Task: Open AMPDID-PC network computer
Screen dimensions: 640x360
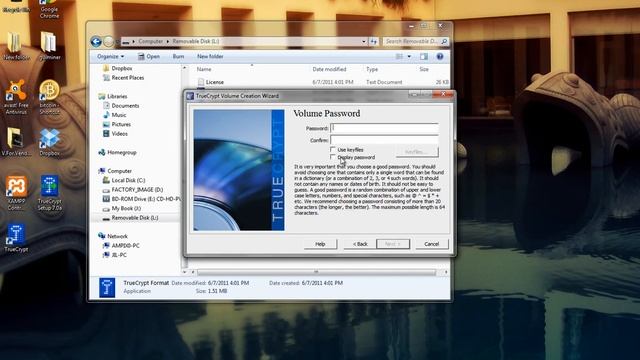Action: coord(121,246)
